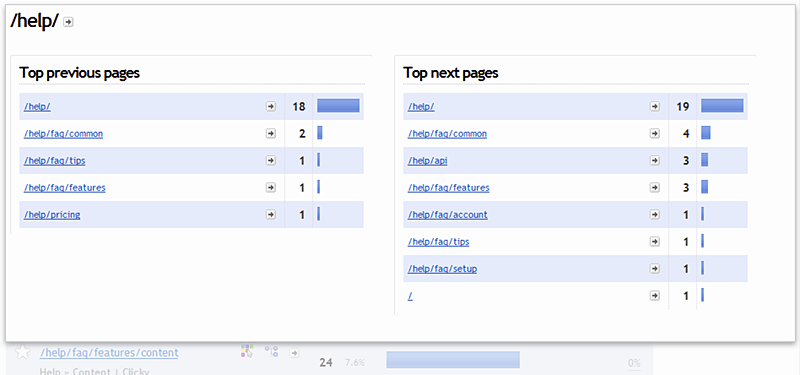Click the 4 count for /help/faq/common
This screenshot has height=375, width=800.
click(x=686, y=134)
